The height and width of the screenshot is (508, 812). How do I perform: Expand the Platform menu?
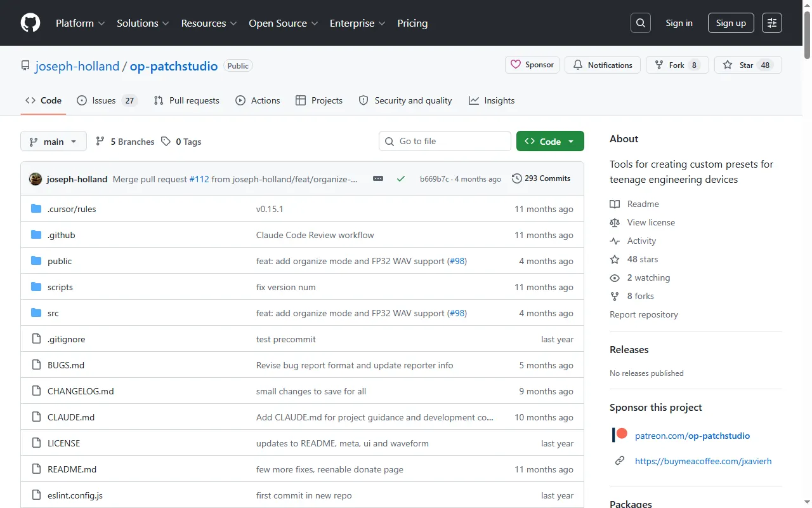pos(80,23)
